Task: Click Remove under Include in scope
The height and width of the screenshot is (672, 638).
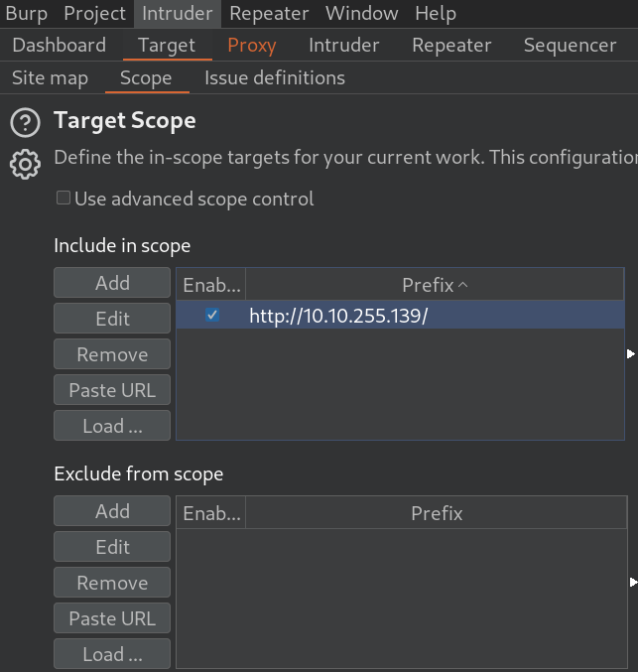Action: [x=112, y=354]
